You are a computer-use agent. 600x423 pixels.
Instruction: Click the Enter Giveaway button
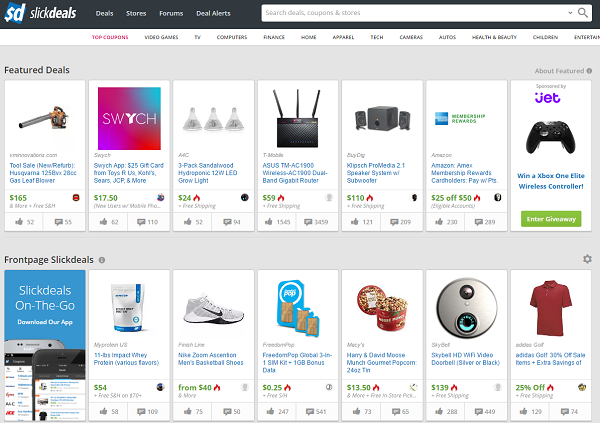[x=551, y=219]
